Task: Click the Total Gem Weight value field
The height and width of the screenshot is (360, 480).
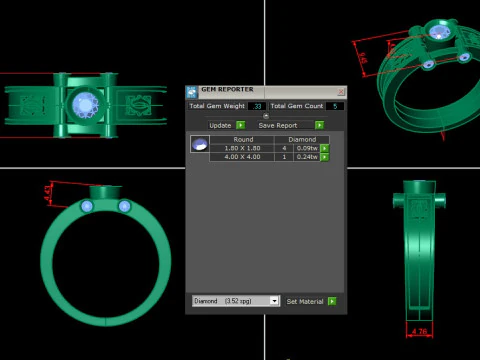Action: 257,106
